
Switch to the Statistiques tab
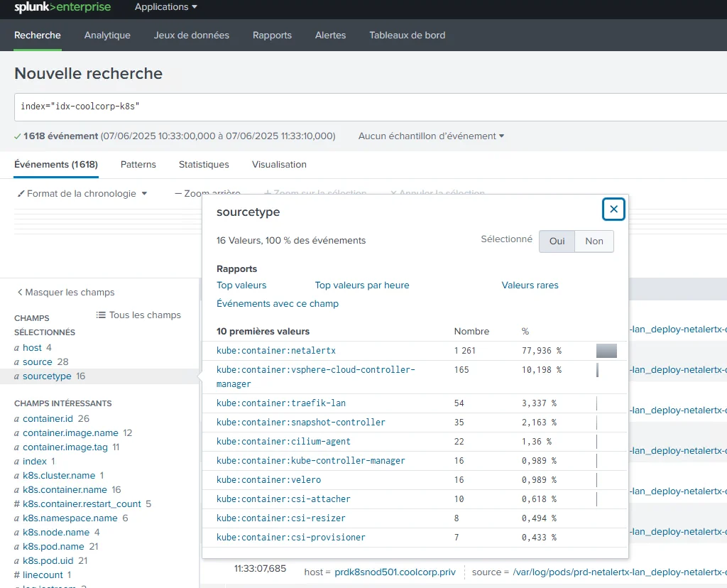point(204,164)
